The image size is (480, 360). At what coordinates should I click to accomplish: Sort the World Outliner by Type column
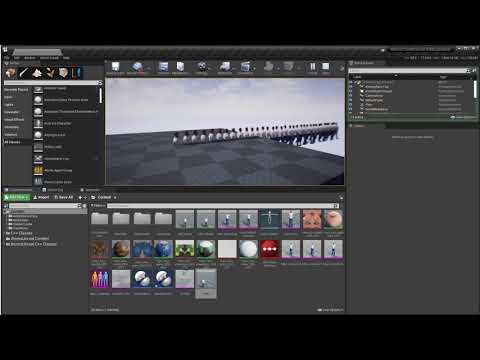click(443, 77)
